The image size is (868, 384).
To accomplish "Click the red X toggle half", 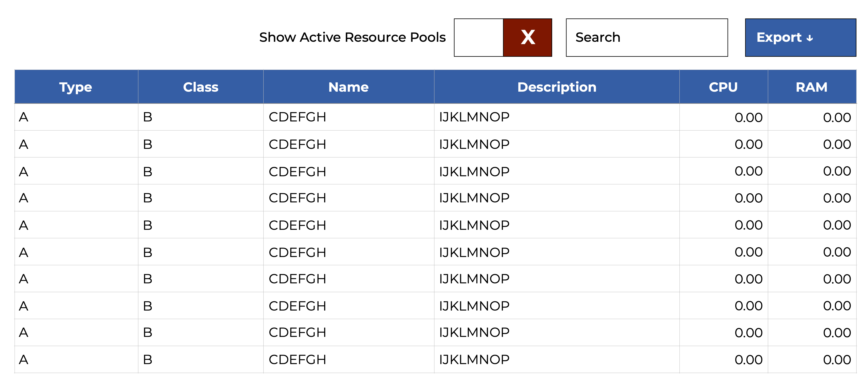I will pyautogui.click(x=527, y=37).
